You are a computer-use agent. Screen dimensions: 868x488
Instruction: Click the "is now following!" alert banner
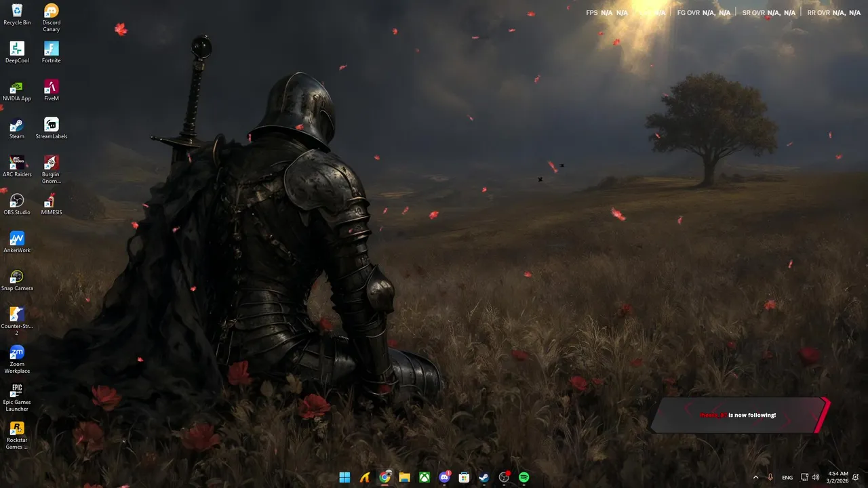click(741, 415)
